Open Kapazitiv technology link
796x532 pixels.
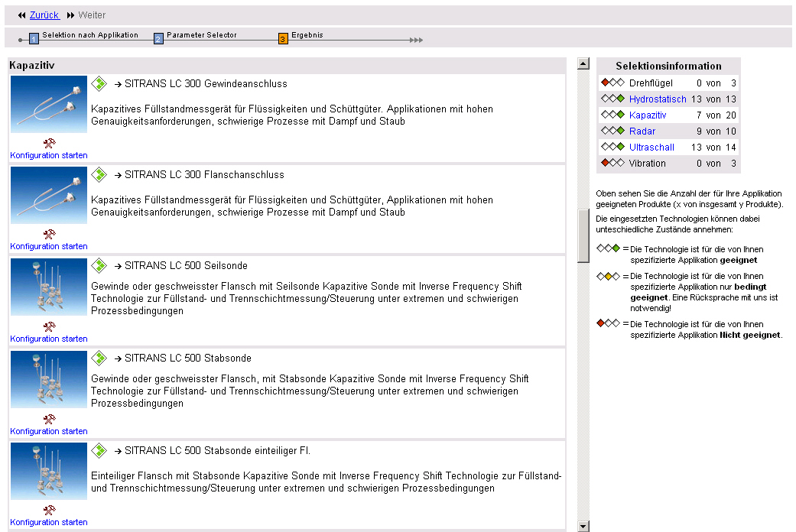[x=647, y=115]
